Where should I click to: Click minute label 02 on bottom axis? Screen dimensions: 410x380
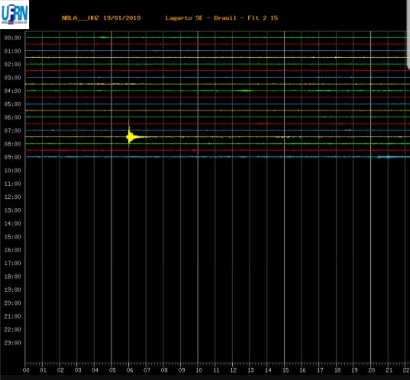tap(60, 370)
